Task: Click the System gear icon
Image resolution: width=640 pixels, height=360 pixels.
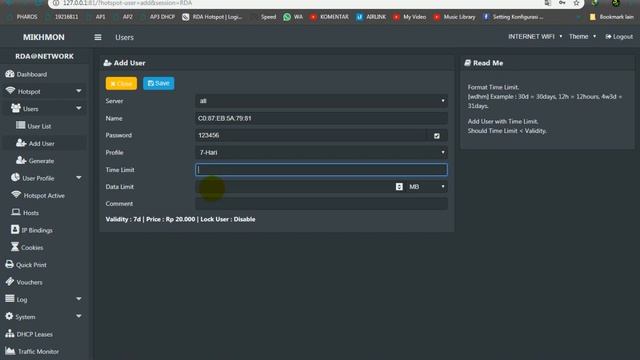Action: (9, 316)
